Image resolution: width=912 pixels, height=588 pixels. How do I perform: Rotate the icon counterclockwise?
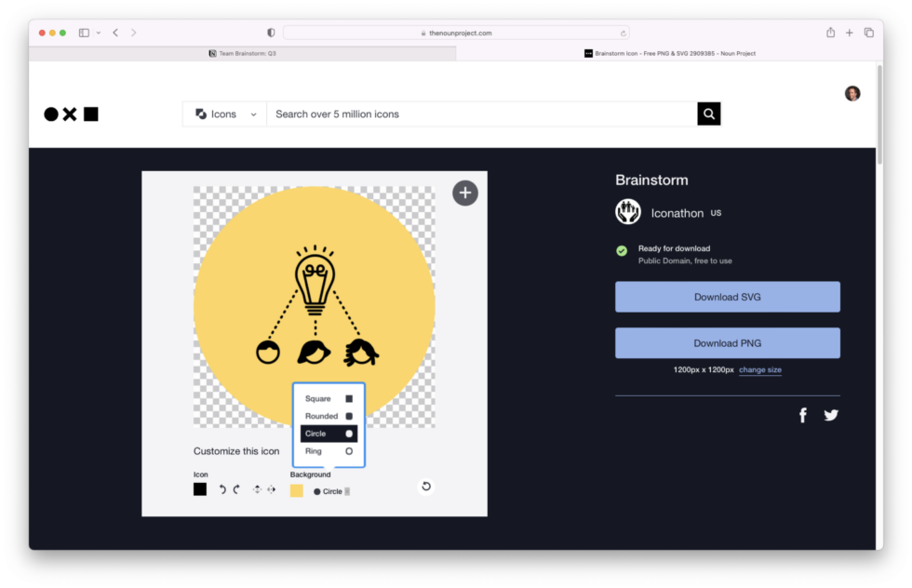221,488
